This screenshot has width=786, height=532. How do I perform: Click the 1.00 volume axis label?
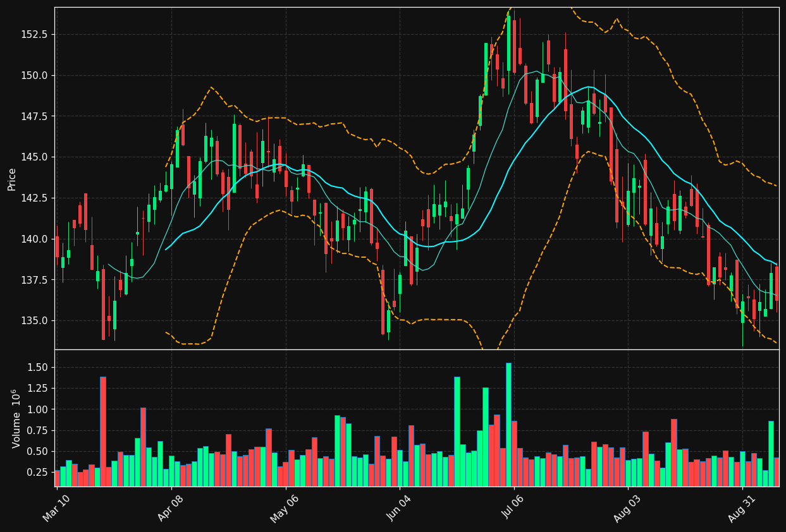(37, 409)
